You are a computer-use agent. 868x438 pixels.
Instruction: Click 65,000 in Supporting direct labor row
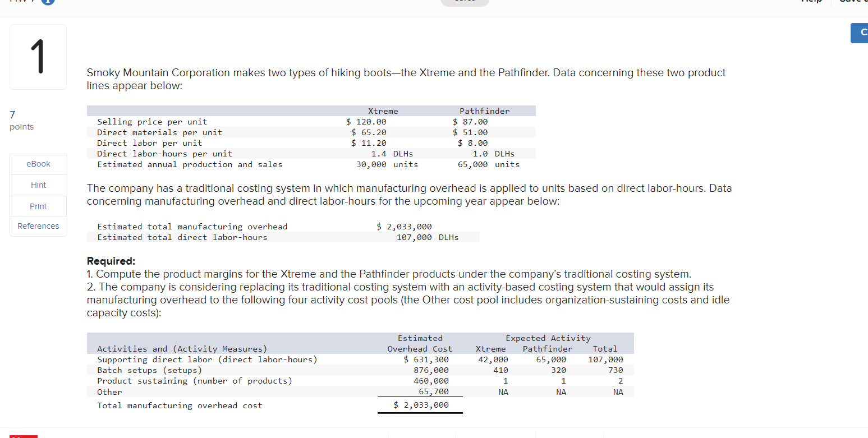tap(551, 359)
